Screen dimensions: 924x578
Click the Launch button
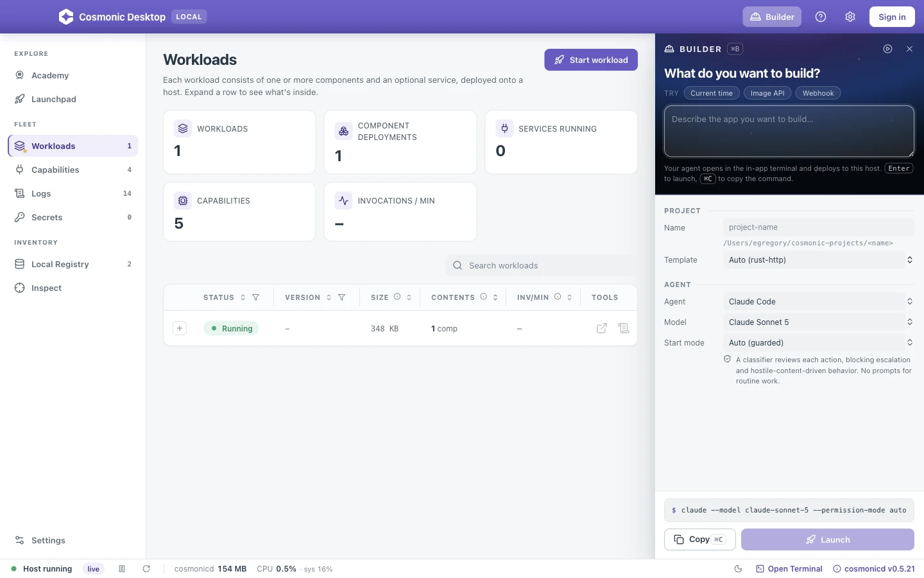(828, 539)
